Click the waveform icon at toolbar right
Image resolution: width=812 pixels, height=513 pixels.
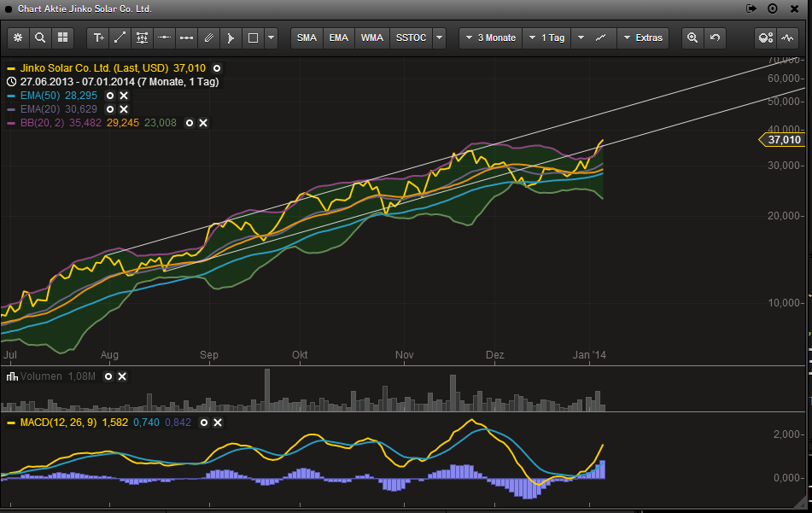[786, 38]
